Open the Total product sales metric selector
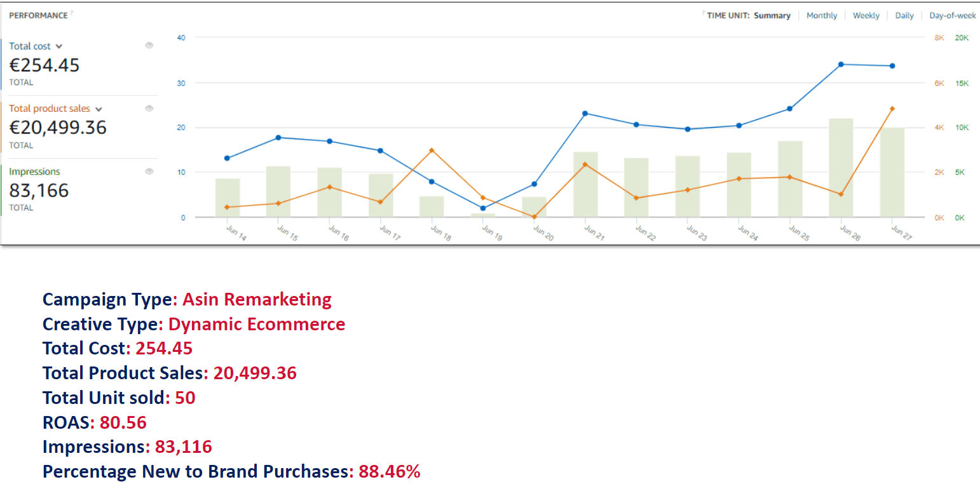Image resolution: width=980 pixels, height=484 pixels. click(99, 109)
